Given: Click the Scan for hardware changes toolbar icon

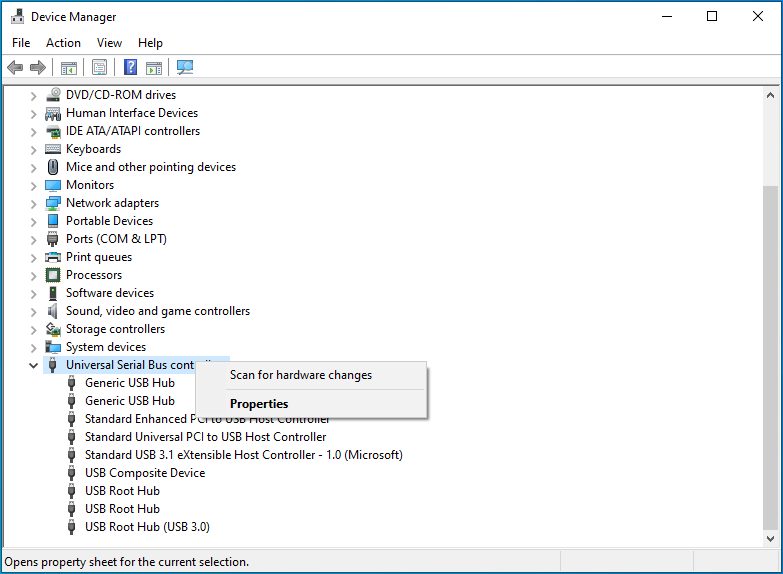Looking at the screenshot, I should pyautogui.click(x=185, y=68).
